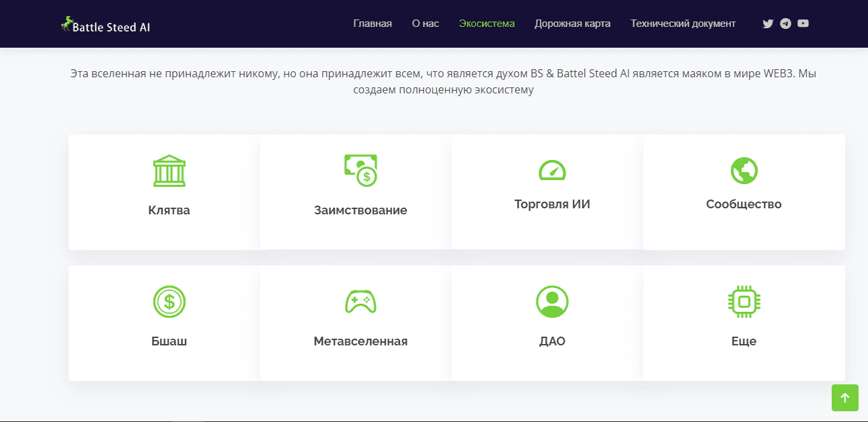This screenshot has width=868, height=422.
Task: Click the money icon on Заимствование card
Action: pyautogui.click(x=361, y=169)
